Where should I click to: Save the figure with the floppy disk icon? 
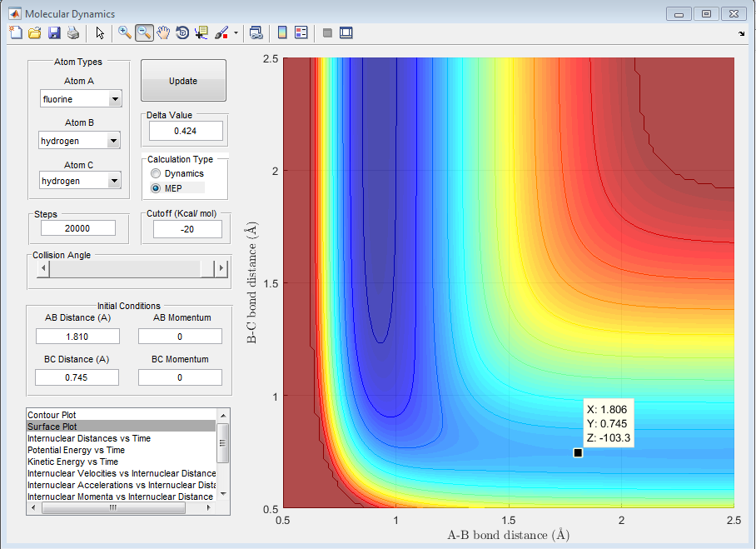click(x=54, y=33)
